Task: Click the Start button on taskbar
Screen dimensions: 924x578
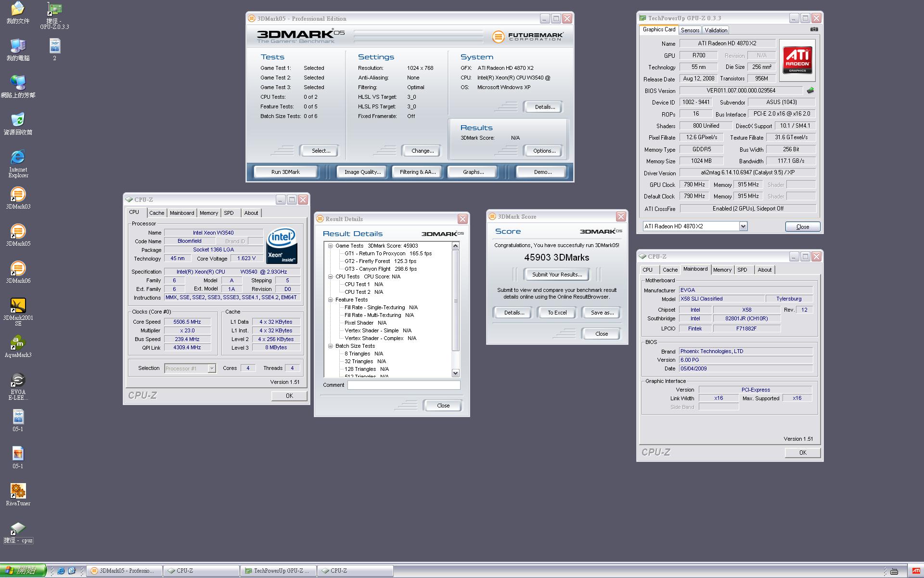Action: [x=23, y=571]
